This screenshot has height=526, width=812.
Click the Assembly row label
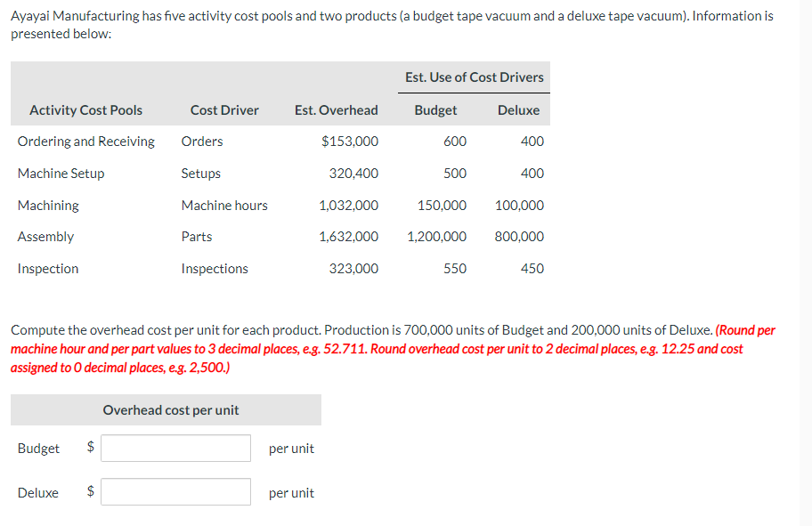[x=45, y=236]
